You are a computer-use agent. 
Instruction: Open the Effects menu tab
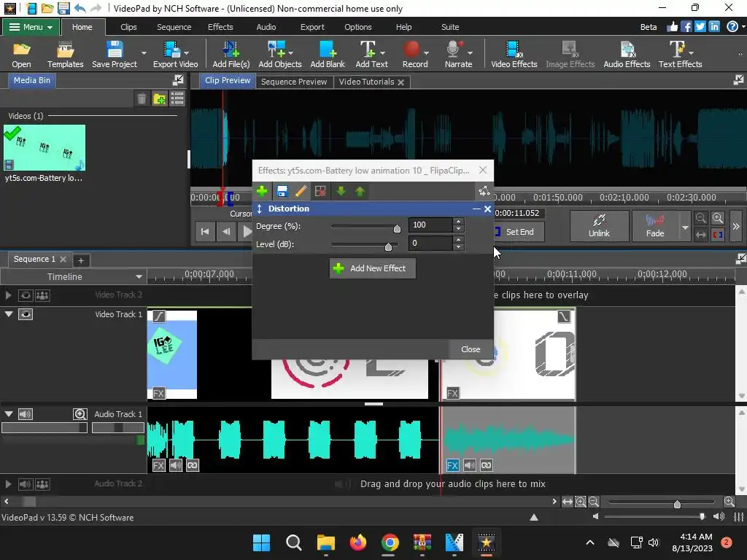click(220, 27)
